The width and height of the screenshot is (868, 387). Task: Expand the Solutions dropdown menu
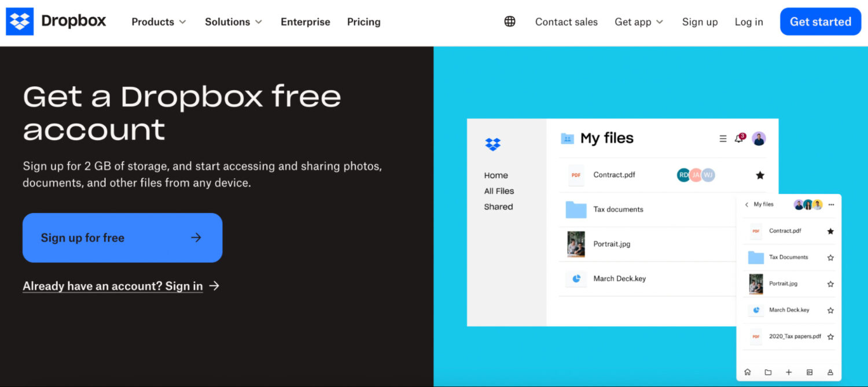(233, 22)
